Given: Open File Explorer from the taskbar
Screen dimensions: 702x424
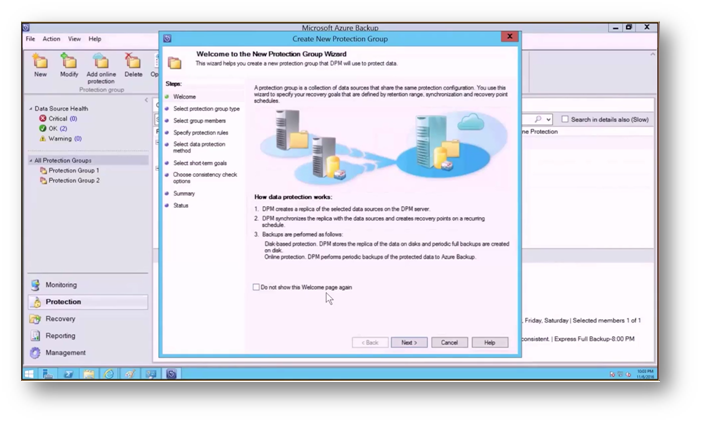Looking at the screenshot, I should click(x=89, y=374).
